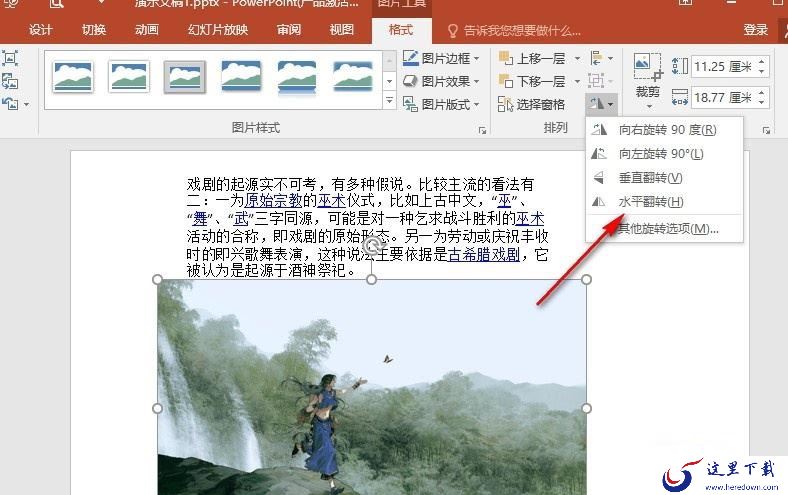Go to the 幻灯片放映 tab
The image size is (788, 495).
(x=218, y=30)
